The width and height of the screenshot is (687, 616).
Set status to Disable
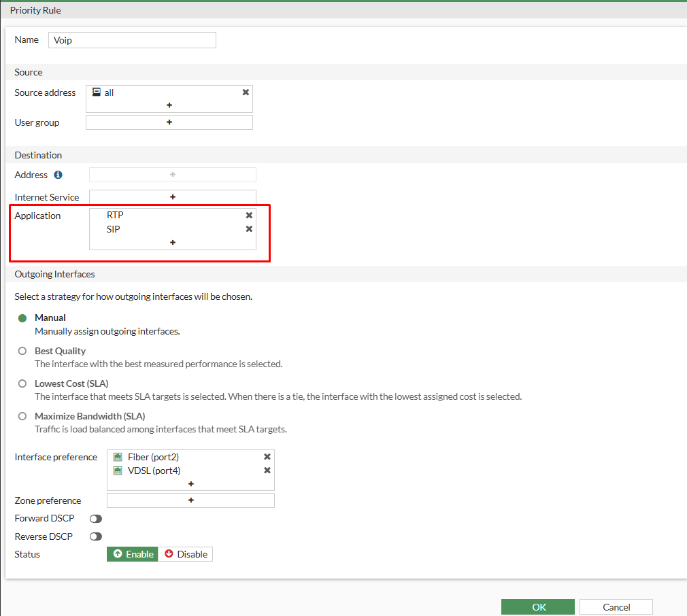(186, 554)
